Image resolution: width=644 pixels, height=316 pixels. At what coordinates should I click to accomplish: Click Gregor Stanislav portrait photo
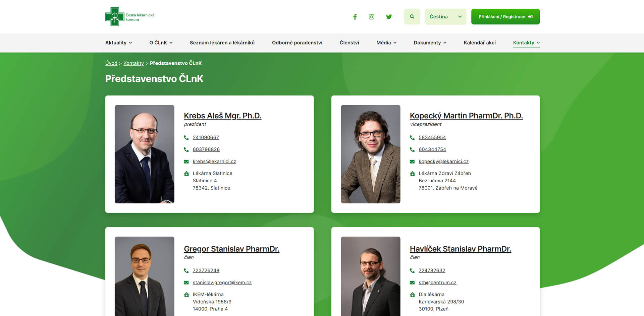coord(145,276)
